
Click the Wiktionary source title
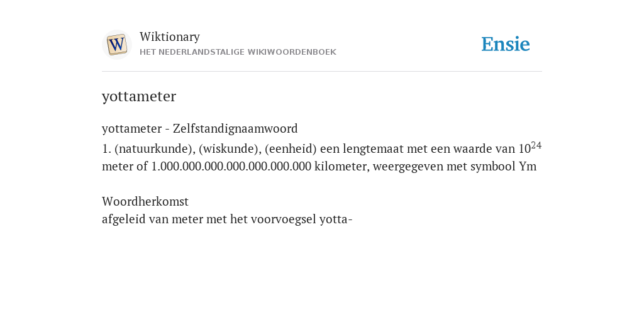[170, 37]
